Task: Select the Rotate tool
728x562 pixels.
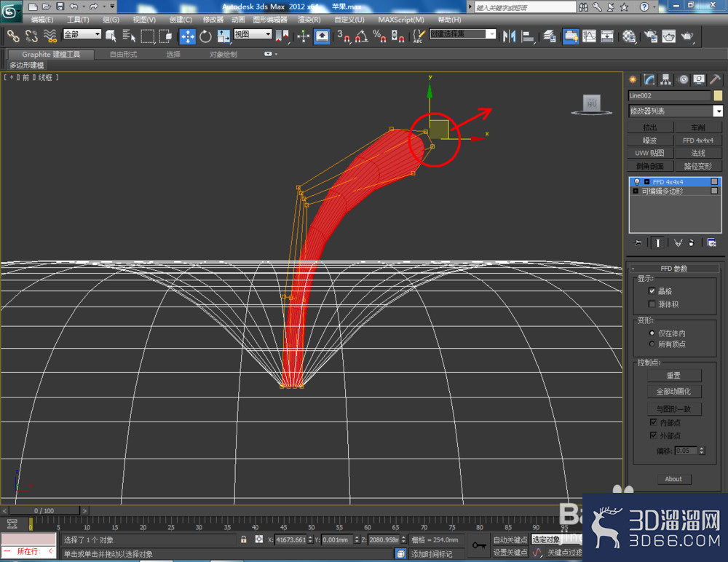Action: click(205, 36)
